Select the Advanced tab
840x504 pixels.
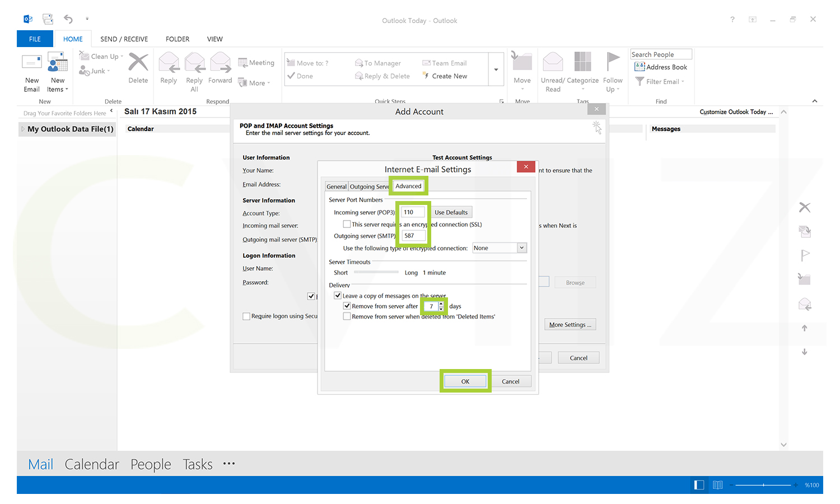408,186
